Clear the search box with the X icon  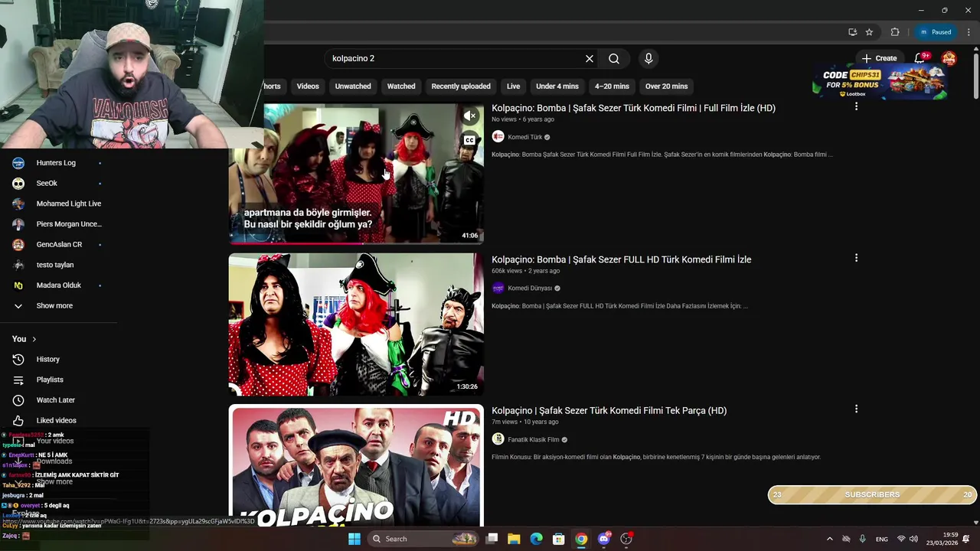pos(590,59)
